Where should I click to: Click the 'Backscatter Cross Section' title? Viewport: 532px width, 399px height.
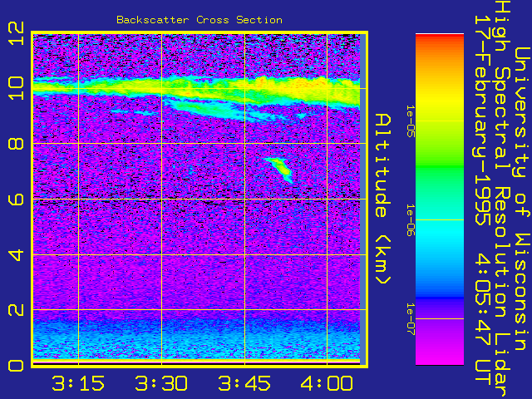click(199, 20)
